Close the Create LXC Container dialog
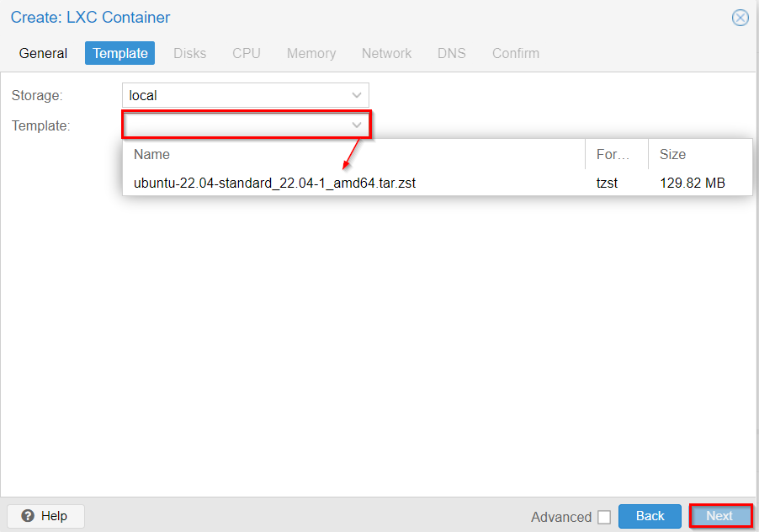This screenshot has height=532, width=759. [740, 18]
